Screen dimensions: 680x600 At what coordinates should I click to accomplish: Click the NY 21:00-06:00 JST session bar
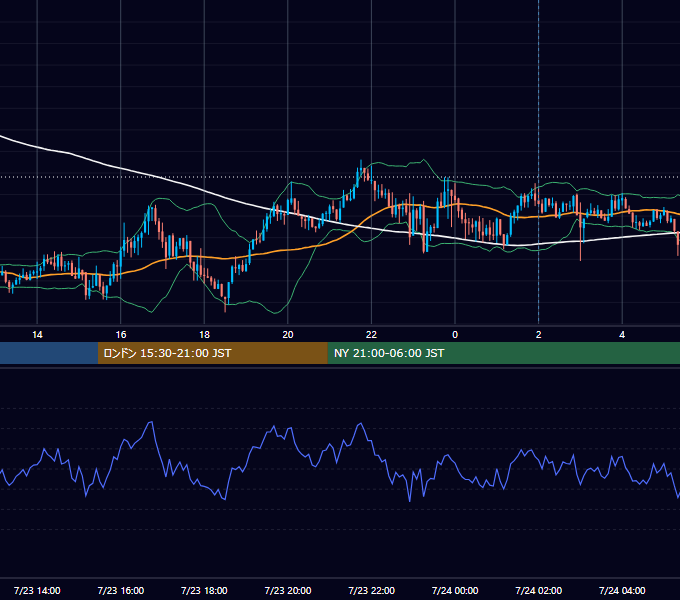pyautogui.click(x=503, y=353)
